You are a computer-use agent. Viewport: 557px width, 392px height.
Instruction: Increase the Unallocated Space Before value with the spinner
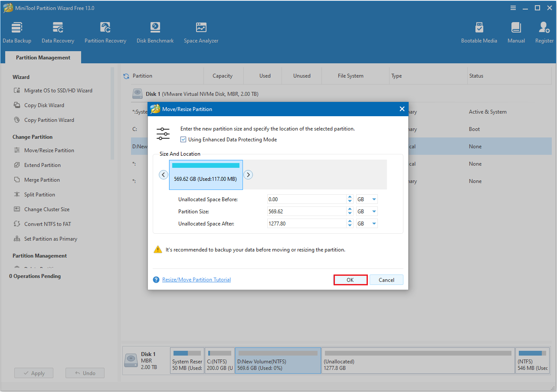[x=350, y=197]
